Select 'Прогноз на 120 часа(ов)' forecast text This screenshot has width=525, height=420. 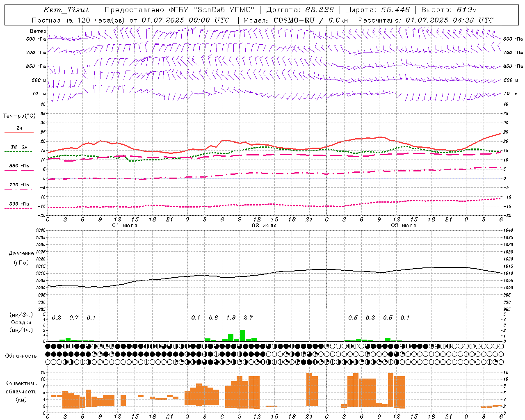pyautogui.click(x=79, y=20)
